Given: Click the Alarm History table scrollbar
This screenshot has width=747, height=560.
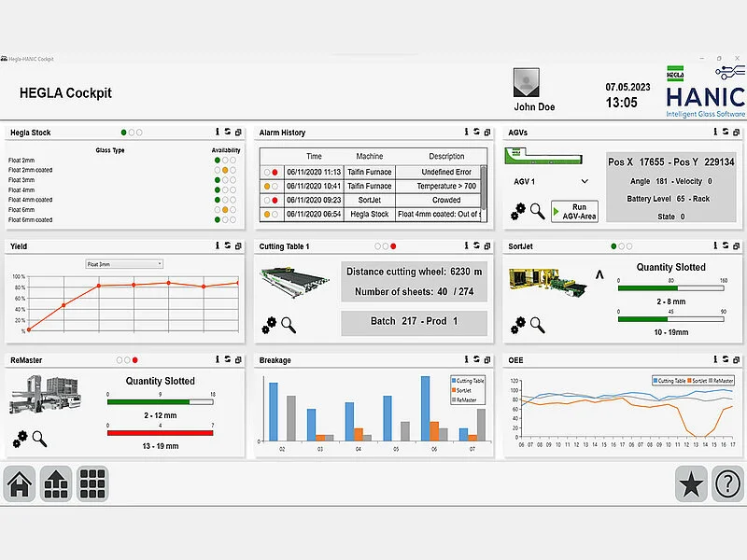Looking at the screenshot, I should pyautogui.click(x=483, y=188).
